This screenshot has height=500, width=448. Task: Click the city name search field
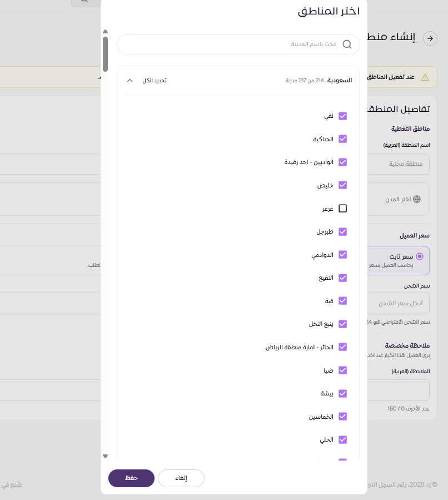233,44
